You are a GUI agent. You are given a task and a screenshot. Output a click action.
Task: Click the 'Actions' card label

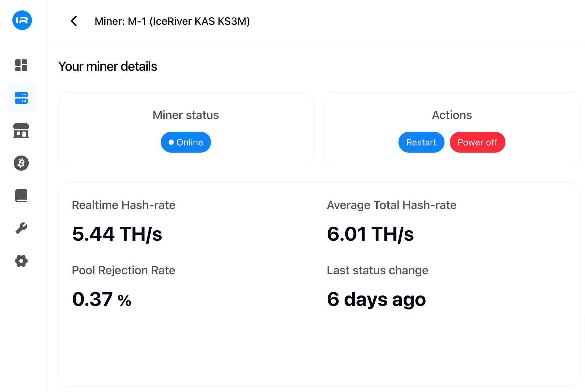point(452,115)
